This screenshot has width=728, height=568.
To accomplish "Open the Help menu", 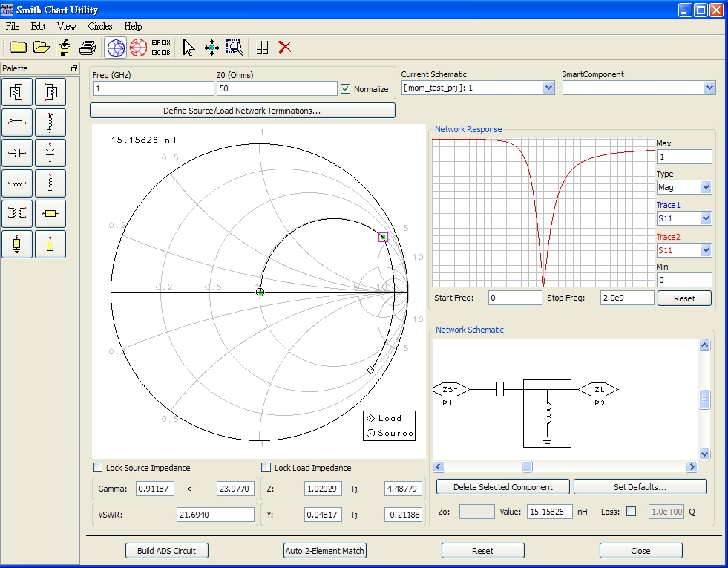I will (x=133, y=27).
